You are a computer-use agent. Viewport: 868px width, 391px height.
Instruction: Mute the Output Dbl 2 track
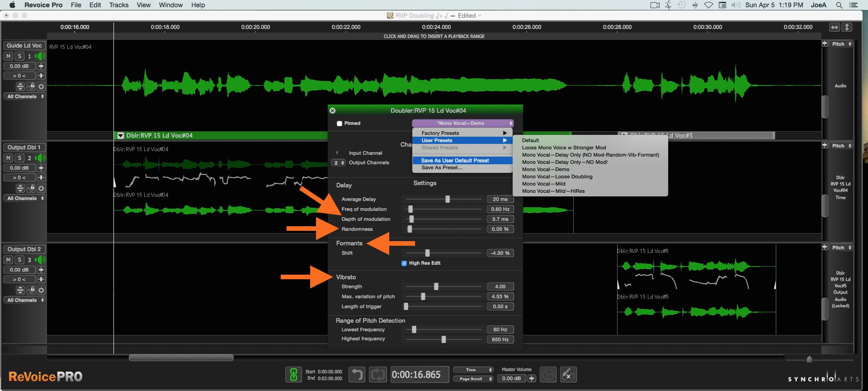click(8, 260)
